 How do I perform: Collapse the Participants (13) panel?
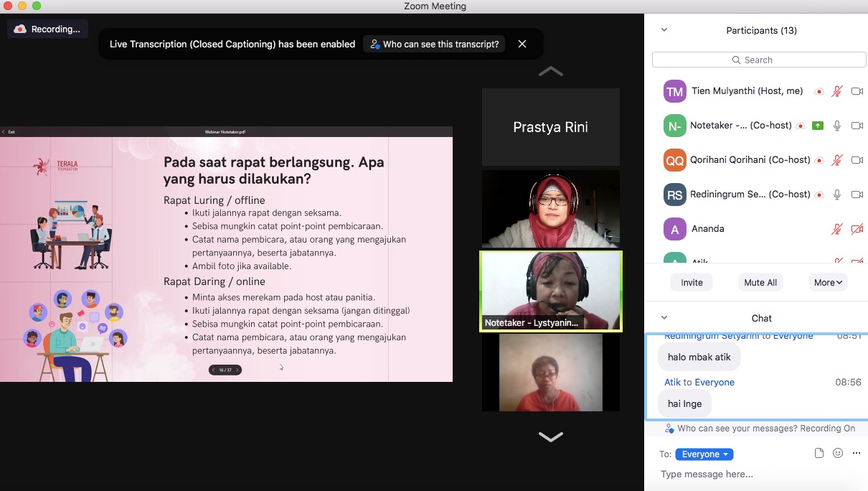coord(664,30)
